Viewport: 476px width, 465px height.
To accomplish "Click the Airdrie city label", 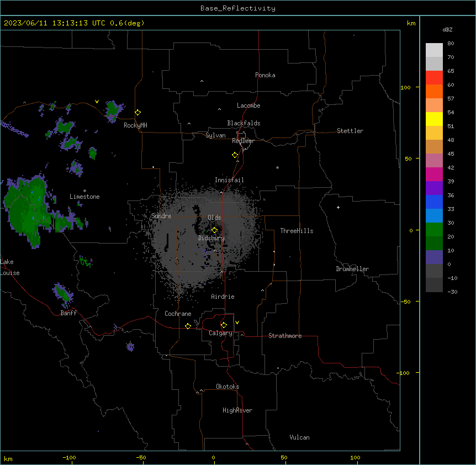I will point(223,297).
